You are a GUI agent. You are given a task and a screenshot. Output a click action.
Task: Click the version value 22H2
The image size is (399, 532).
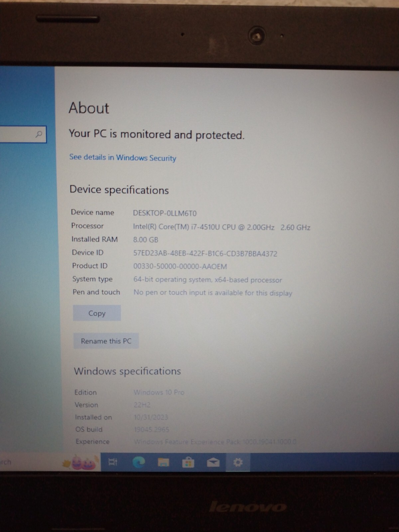[x=142, y=405]
